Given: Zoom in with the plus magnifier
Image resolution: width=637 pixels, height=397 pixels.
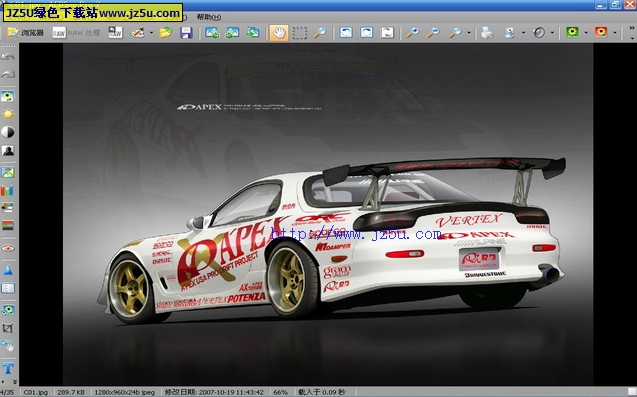Looking at the screenshot, I should [413, 33].
